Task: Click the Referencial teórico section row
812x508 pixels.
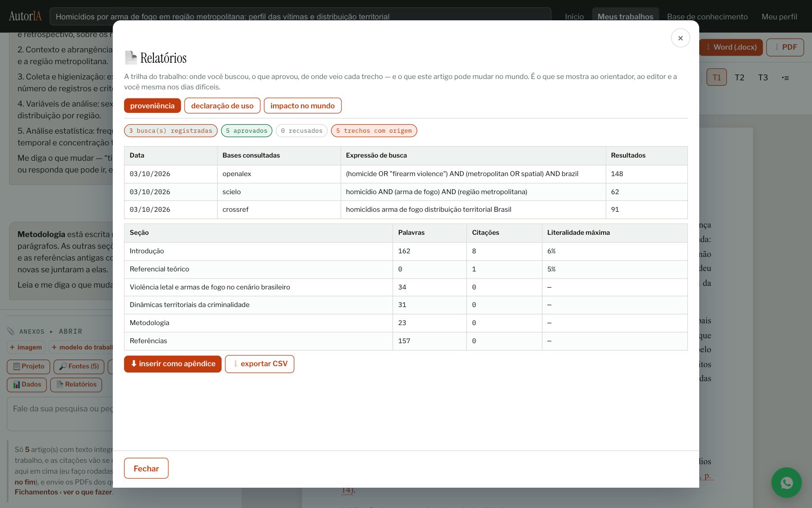Action: point(406,269)
